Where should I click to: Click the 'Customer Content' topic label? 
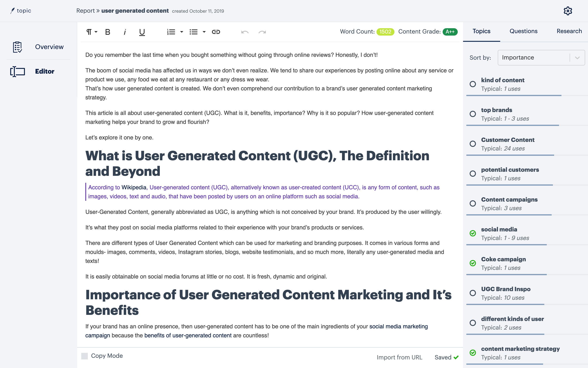pos(508,140)
